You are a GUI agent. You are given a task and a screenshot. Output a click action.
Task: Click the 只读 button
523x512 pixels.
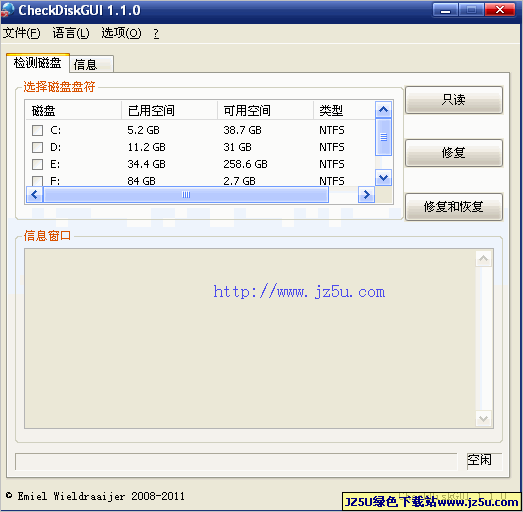click(454, 100)
